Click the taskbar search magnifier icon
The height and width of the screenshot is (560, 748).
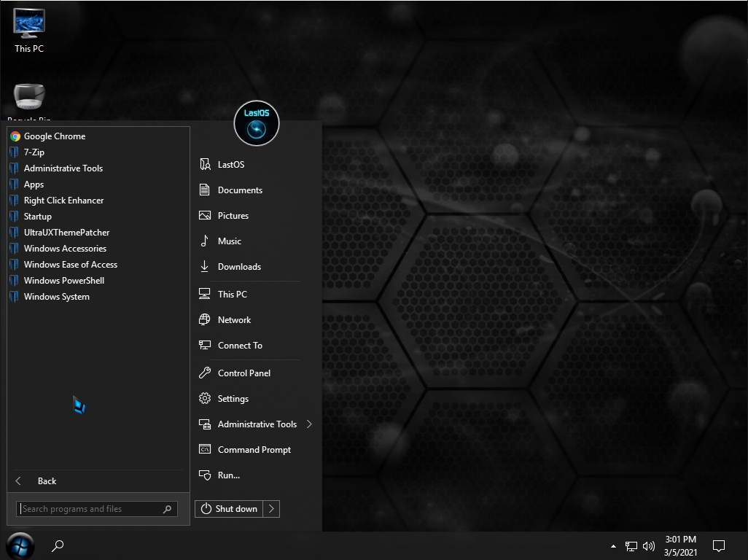(x=58, y=545)
